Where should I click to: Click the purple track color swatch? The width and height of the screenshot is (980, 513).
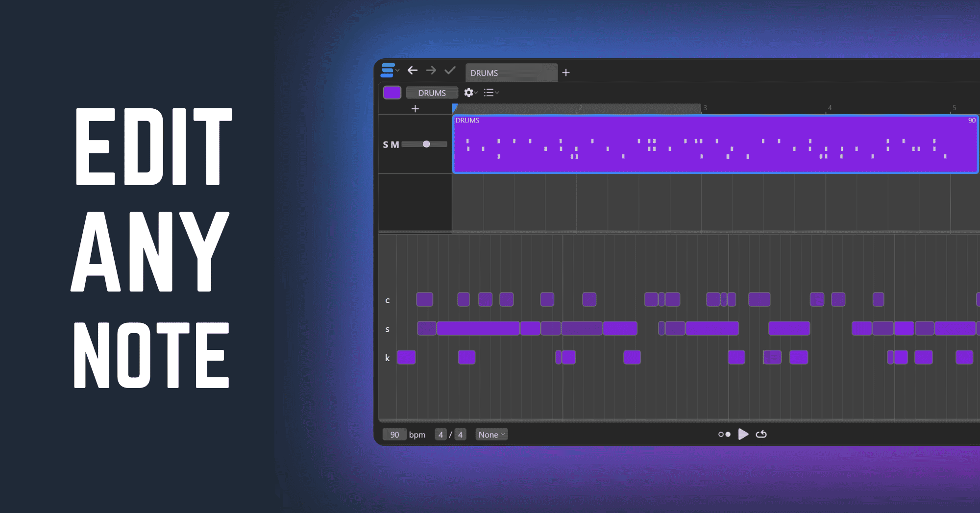392,93
